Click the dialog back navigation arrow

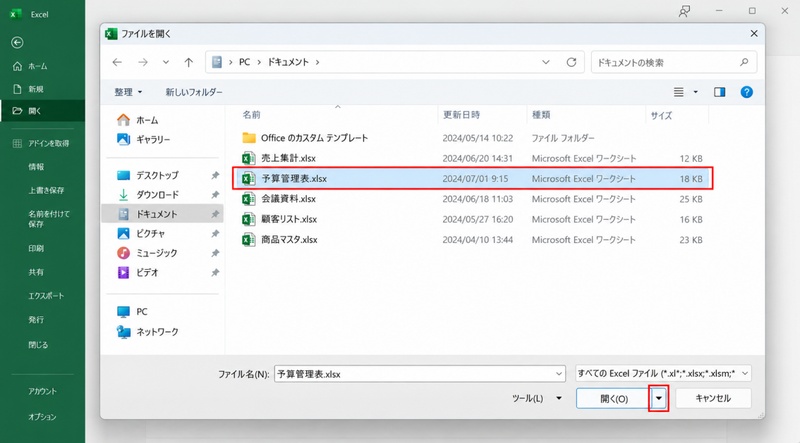point(117,62)
